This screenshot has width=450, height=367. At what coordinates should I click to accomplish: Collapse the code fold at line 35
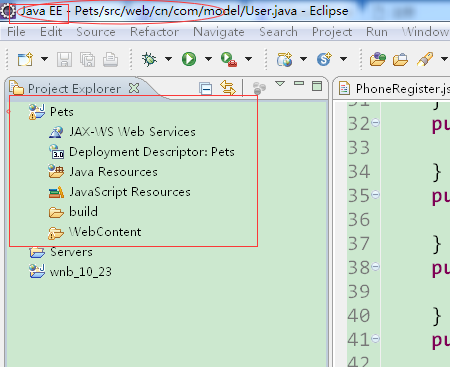[x=375, y=195]
